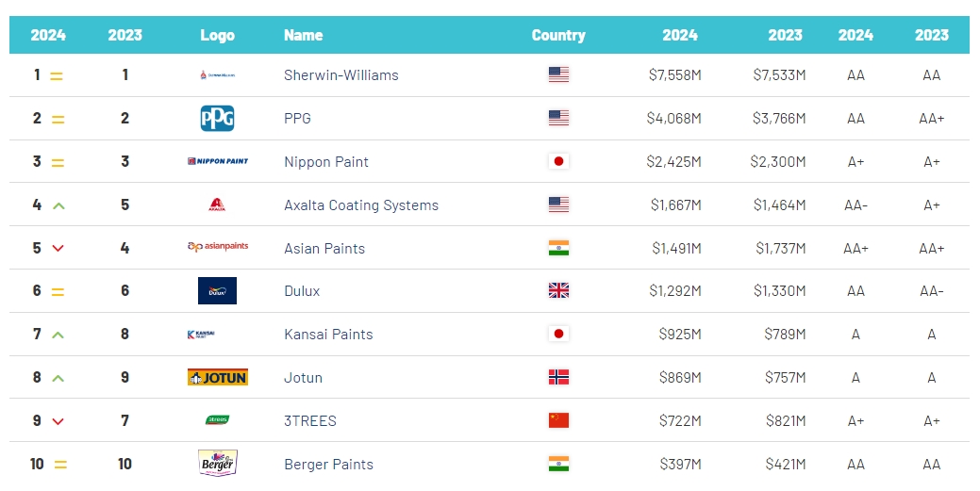Click the Jotun logo
This screenshot has width=980, height=491.
pyautogui.click(x=218, y=377)
